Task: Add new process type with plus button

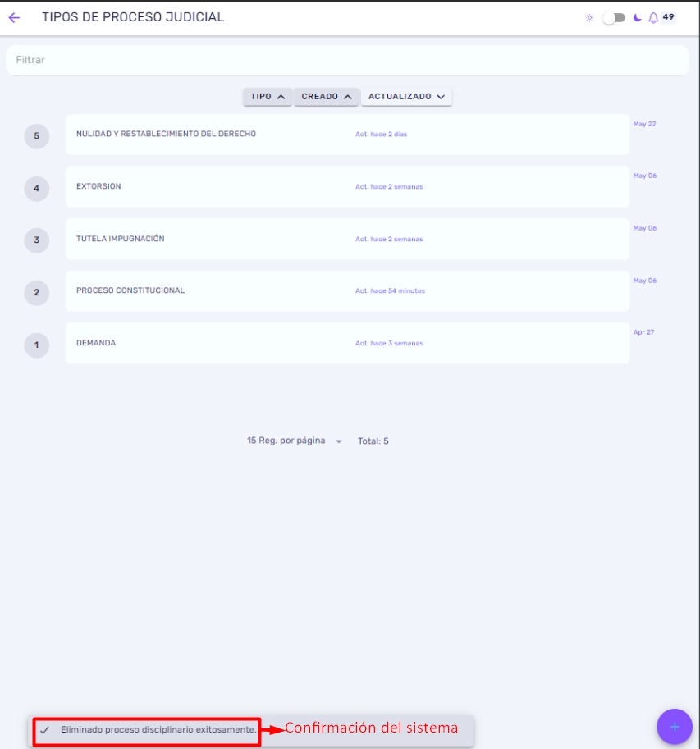Action: [x=675, y=727]
